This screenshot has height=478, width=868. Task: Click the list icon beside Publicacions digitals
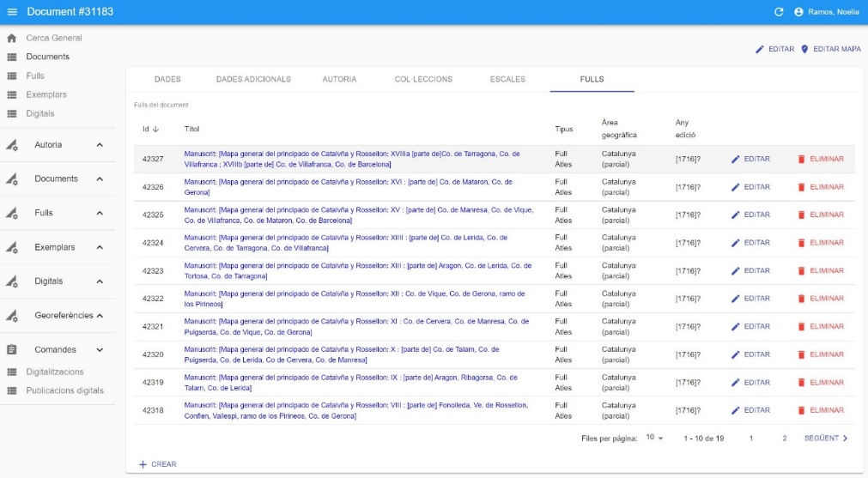coord(12,390)
